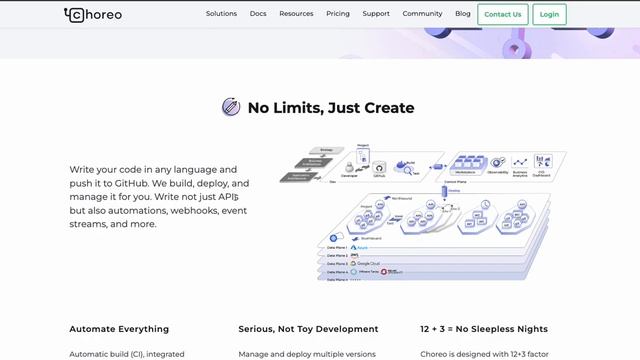This screenshot has height=360, width=640.
Task: Open the Solutions menu
Action: coord(221,13)
